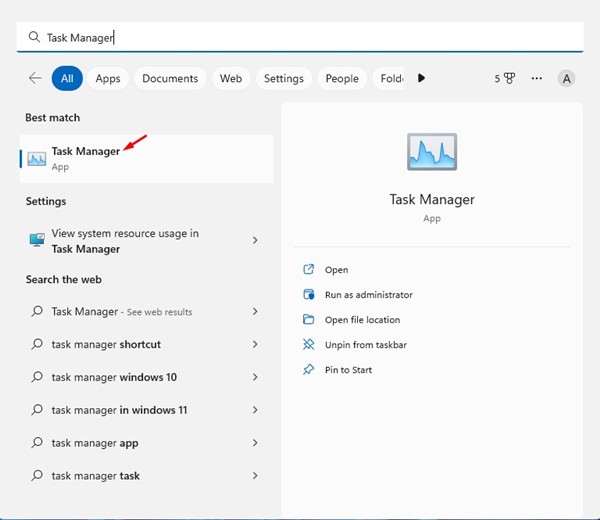Click Unpin from taskbar
Viewport: 600px width, 520px height.
[x=365, y=345]
